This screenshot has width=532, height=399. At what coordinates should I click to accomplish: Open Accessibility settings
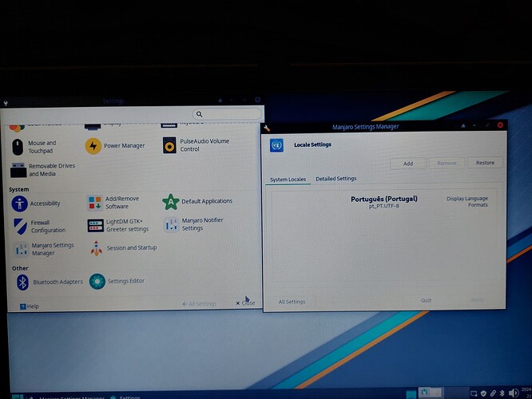pyautogui.click(x=36, y=203)
